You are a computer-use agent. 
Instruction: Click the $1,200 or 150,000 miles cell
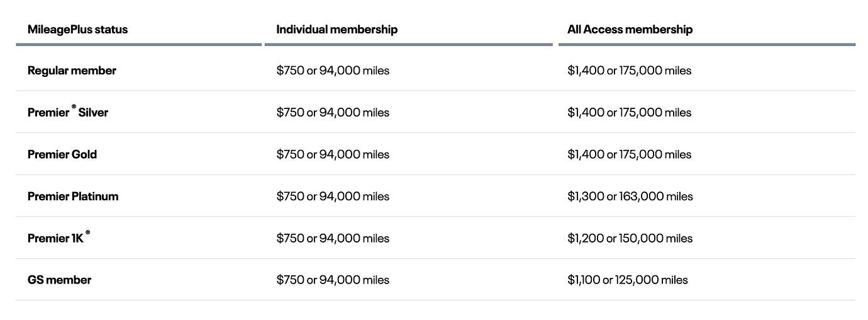pos(630,238)
